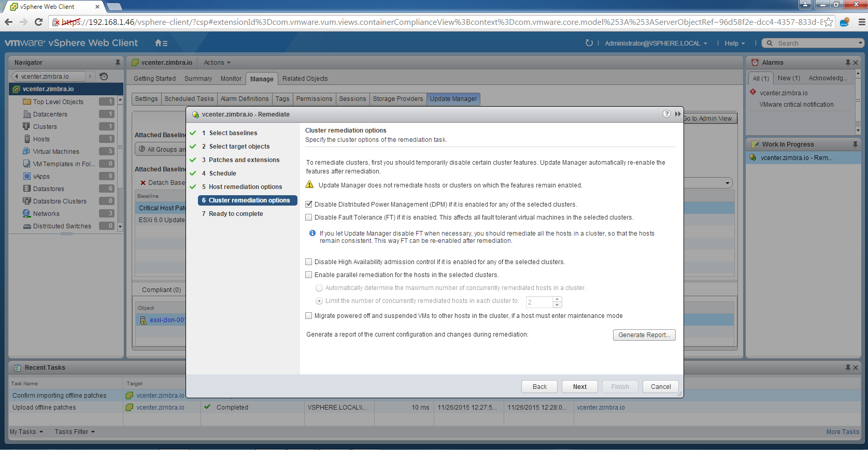Pin the Recent Tasks panel
This screenshot has width=868, height=450.
[848, 368]
